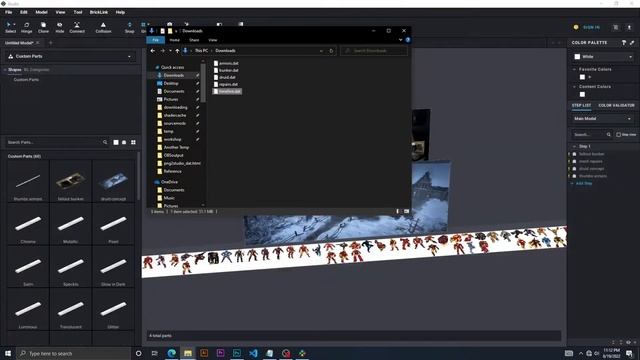
Task: Switch to the Color Validator tab
Action: point(616,105)
